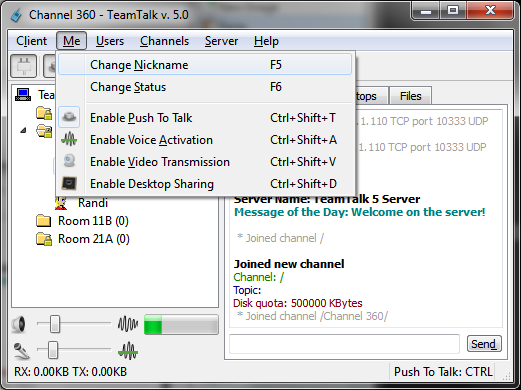Switch to the Files tab
521x390 pixels.
coord(411,96)
